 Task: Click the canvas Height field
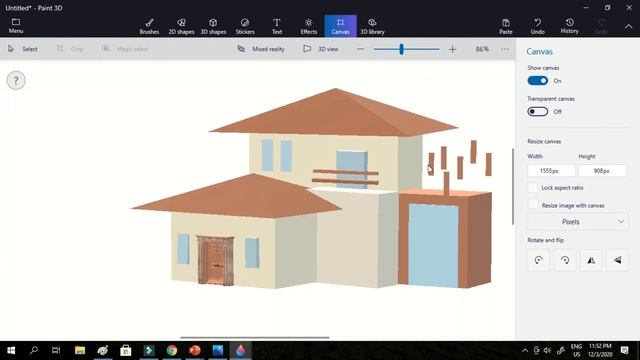click(x=602, y=171)
